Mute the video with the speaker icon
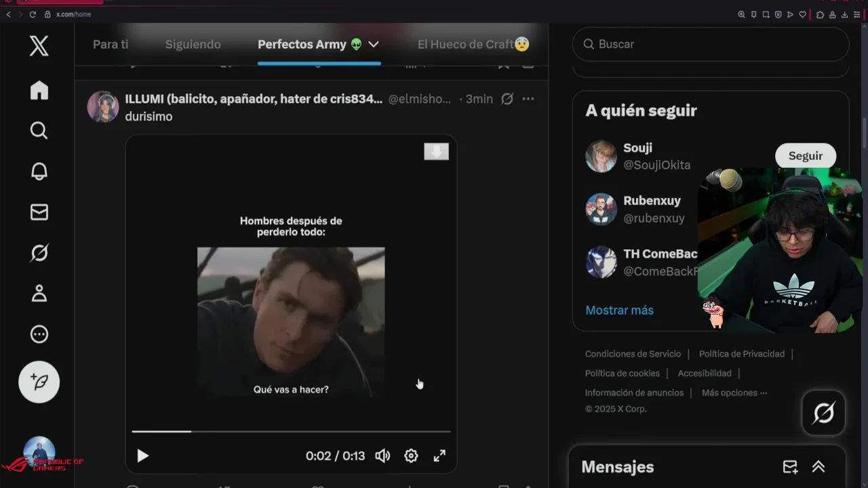868x488 pixels. [382, 456]
